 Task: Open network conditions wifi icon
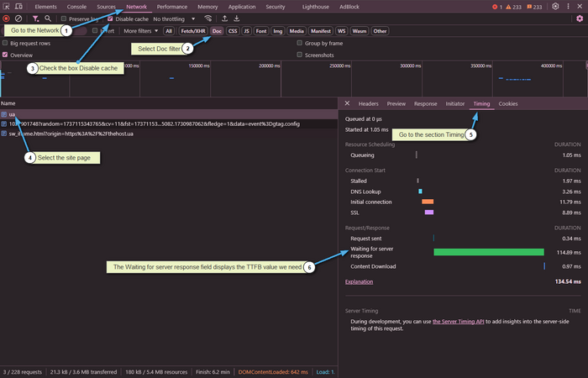pyautogui.click(x=207, y=18)
